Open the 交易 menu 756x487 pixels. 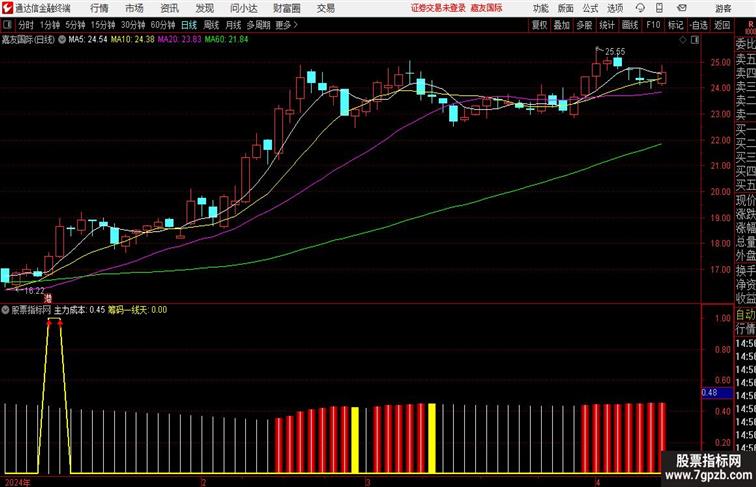(325, 8)
